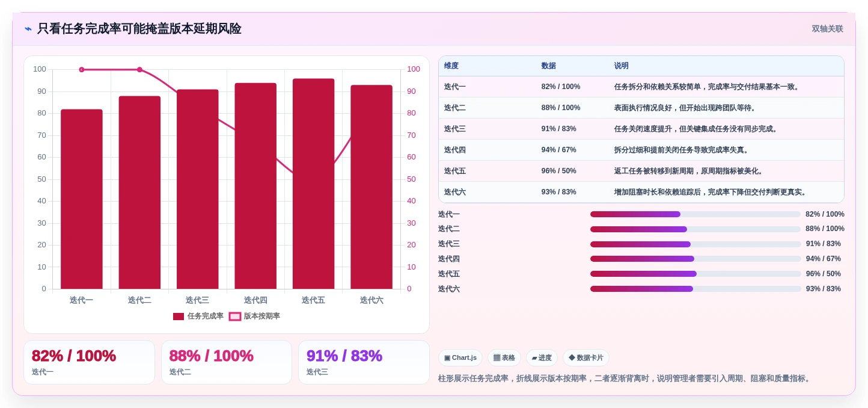
Task: Click 96% / 50% beside 迭代五 progress
Action: click(824, 274)
